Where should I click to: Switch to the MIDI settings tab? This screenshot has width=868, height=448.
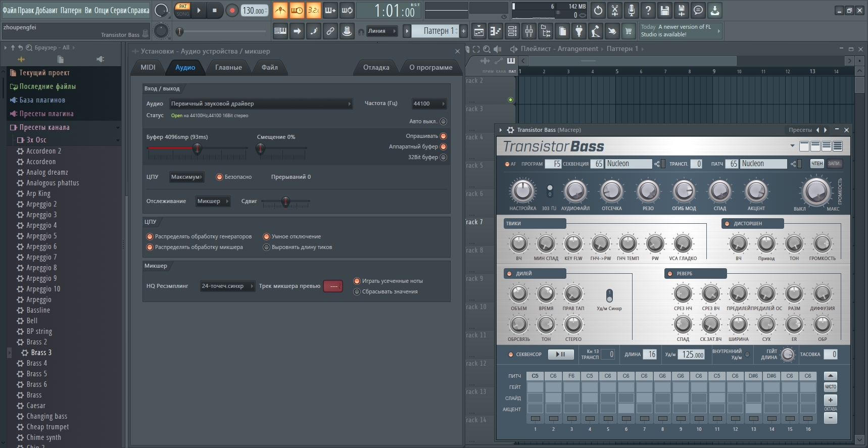pyautogui.click(x=148, y=67)
